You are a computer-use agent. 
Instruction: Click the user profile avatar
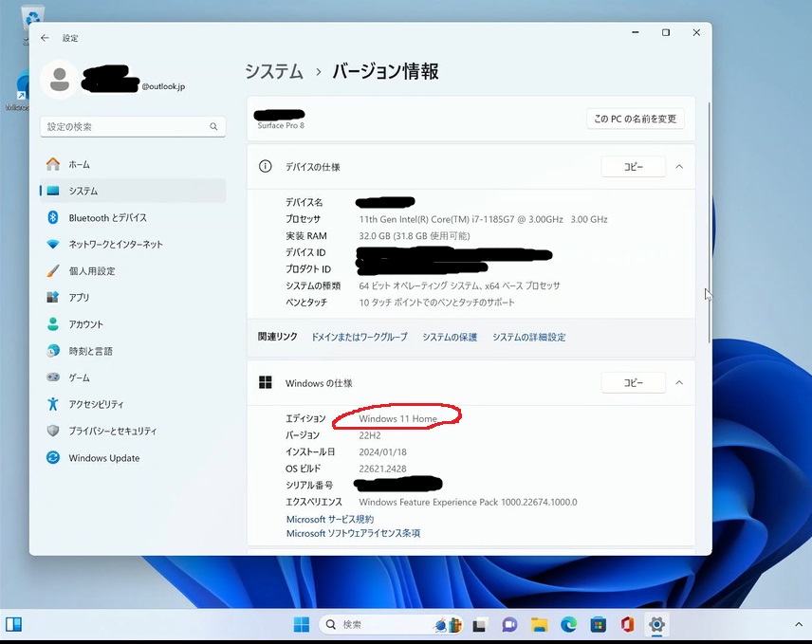60,80
